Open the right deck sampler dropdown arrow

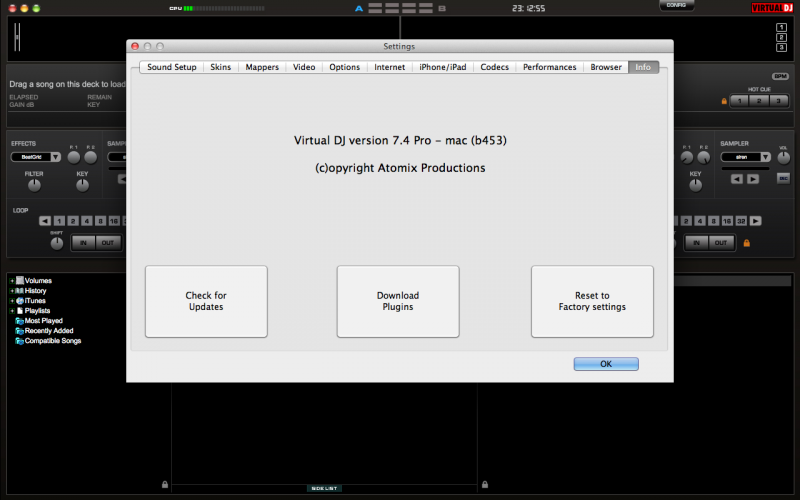765,157
